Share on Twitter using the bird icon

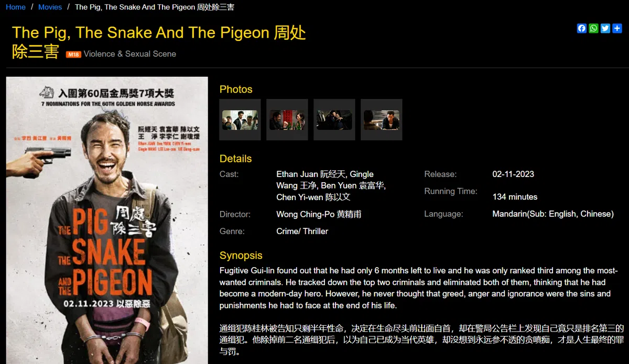click(605, 28)
